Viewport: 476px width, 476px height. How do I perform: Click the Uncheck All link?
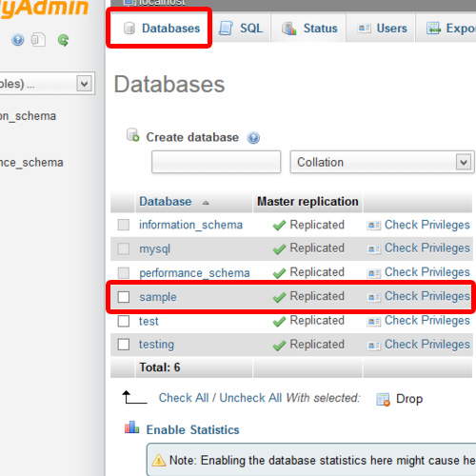(x=250, y=398)
